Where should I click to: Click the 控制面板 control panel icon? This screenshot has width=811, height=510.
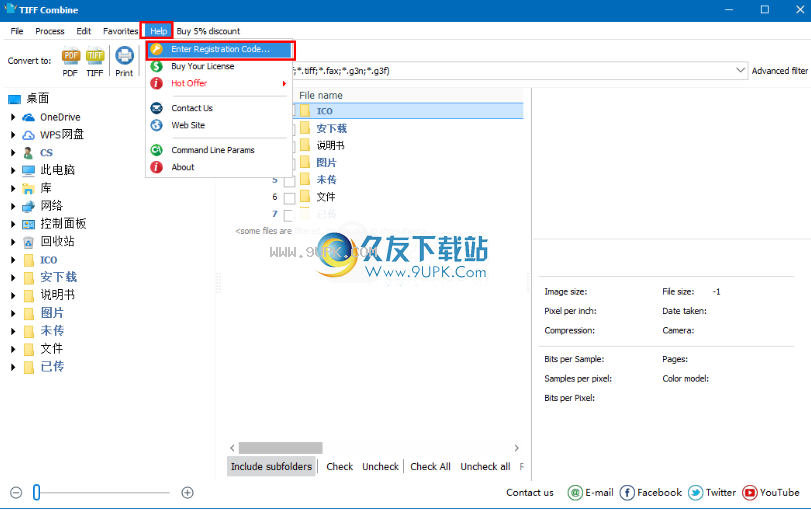point(28,224)
